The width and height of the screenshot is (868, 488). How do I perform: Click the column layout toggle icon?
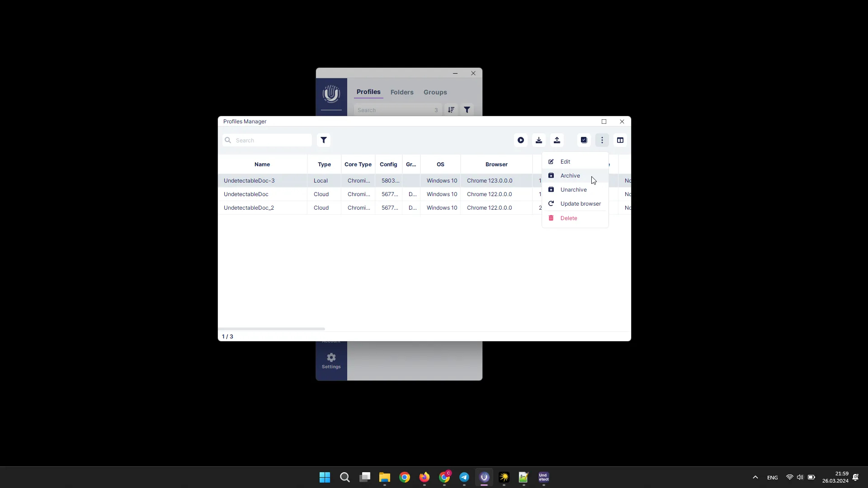(621, 140)
